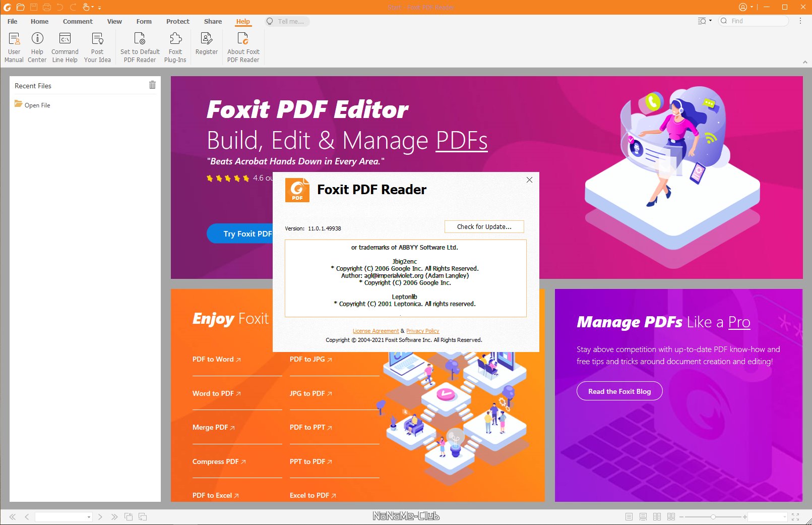Click the Help Center icon
Screen dimensions: 812x525
click(37, 47)
